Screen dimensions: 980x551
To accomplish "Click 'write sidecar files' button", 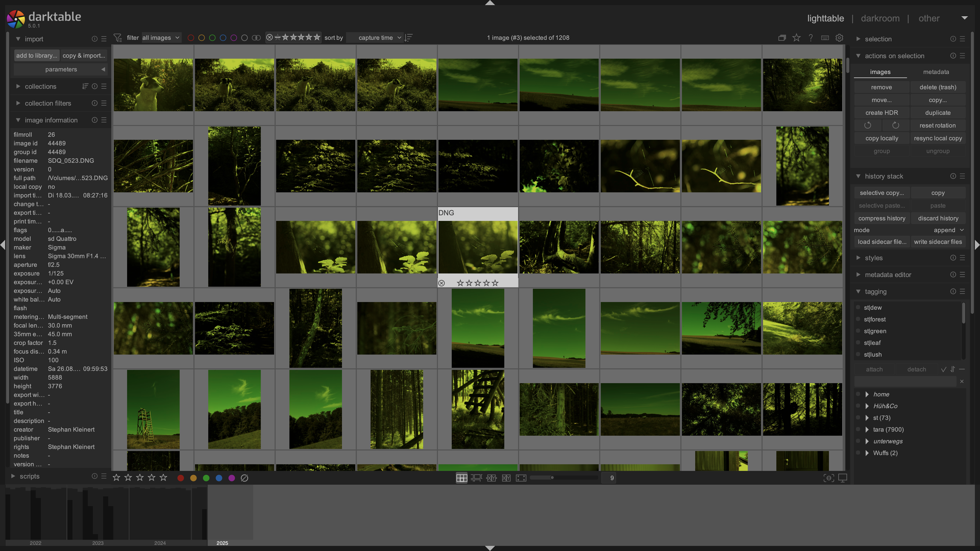I will pyautogui.click(x=938, y=242).
